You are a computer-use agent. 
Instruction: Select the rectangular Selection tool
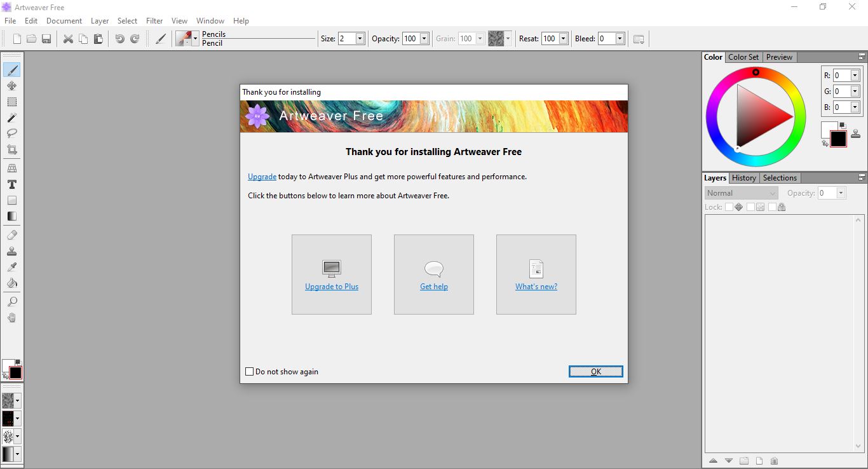point(11,102)
